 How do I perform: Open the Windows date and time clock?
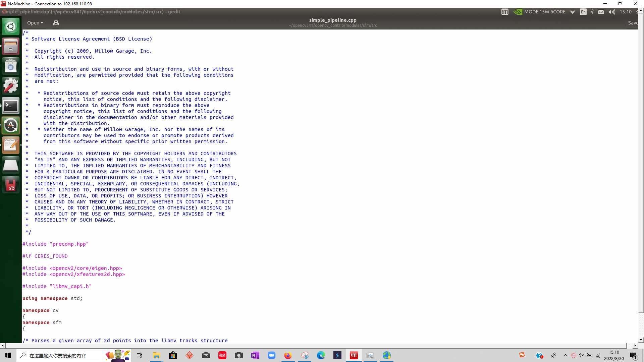coord(614,355)
